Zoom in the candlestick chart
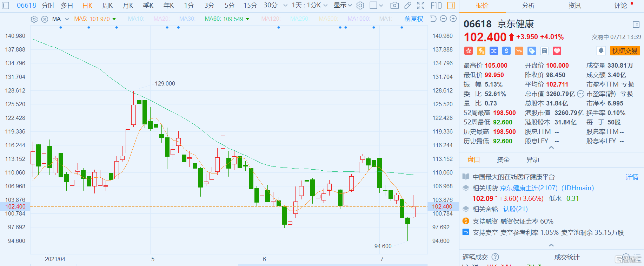This screenshot has height=266, width=644. [x=453, y=19]
